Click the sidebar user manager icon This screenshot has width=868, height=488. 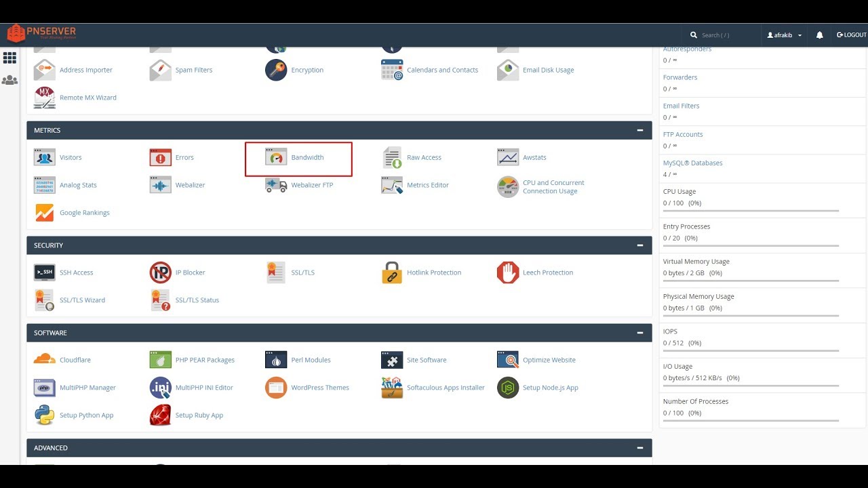click(x=9, y=80)
